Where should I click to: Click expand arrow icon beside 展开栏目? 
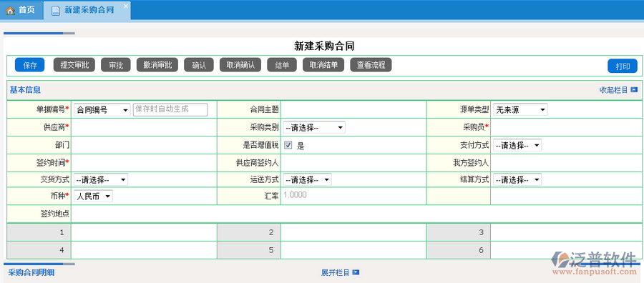coord(356,272)
